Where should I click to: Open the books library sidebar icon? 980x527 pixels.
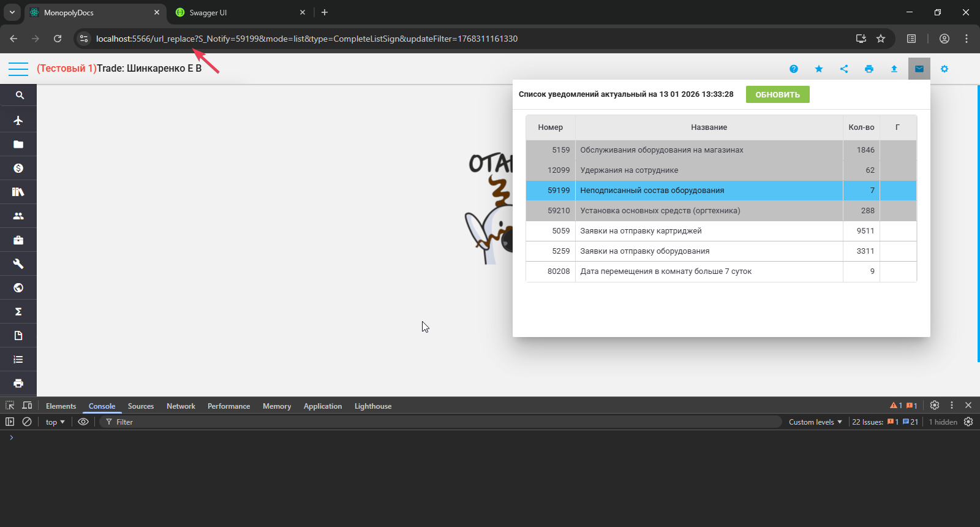click(x=18, y=192)
